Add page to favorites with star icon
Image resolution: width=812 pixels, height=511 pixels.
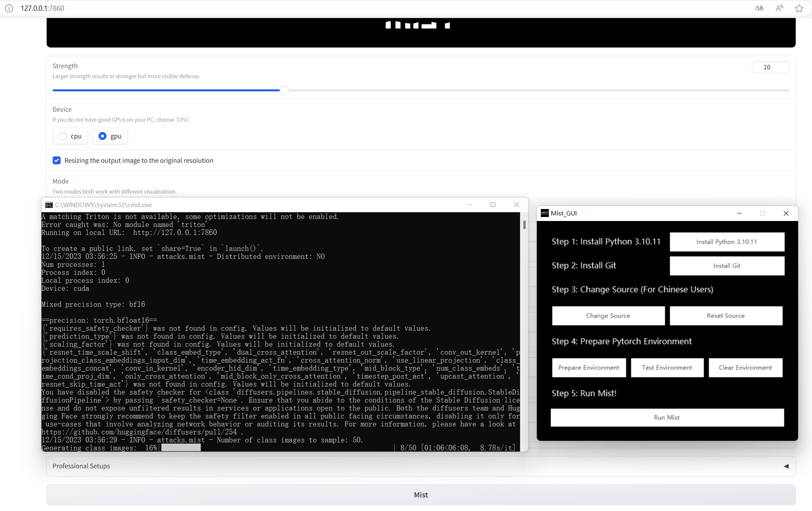coord(799,8)
